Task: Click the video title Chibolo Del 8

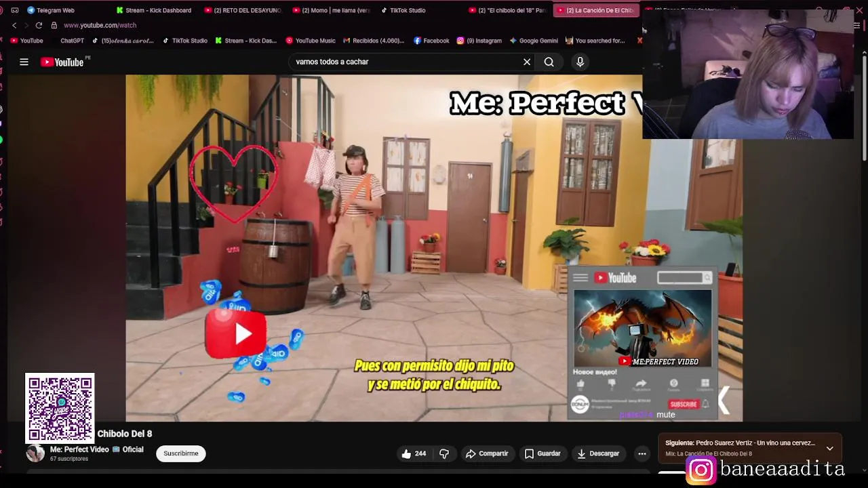Action: pyautogui.click(x=125, y=434)
